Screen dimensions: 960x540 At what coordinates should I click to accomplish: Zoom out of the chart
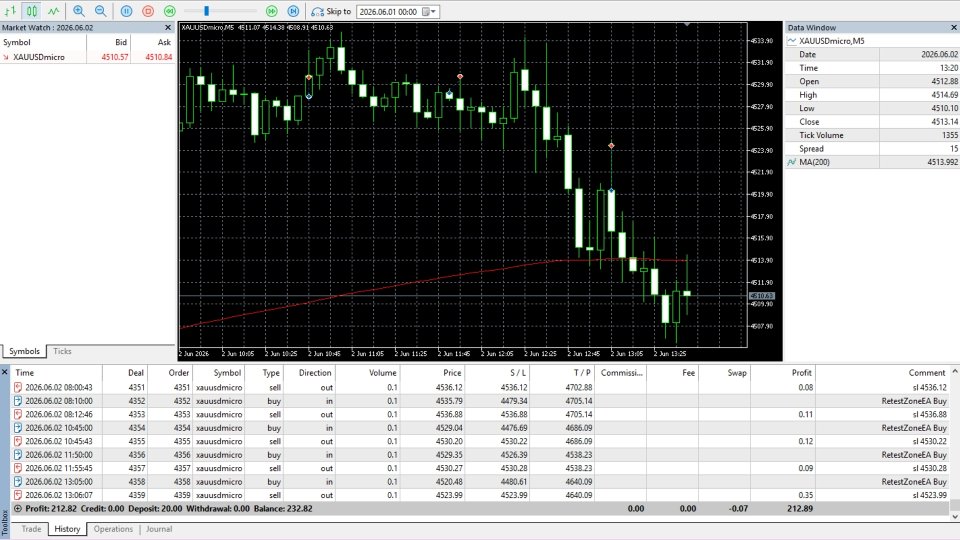click(x=100, y=11)
